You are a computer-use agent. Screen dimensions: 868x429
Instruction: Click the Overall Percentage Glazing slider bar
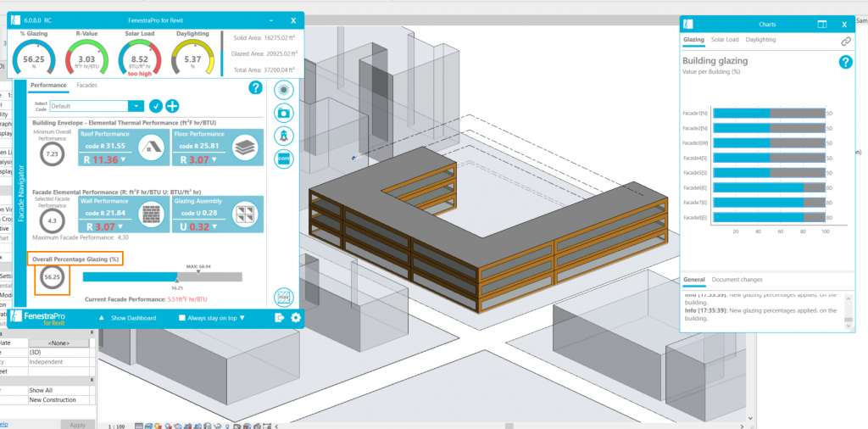[162, 277]
